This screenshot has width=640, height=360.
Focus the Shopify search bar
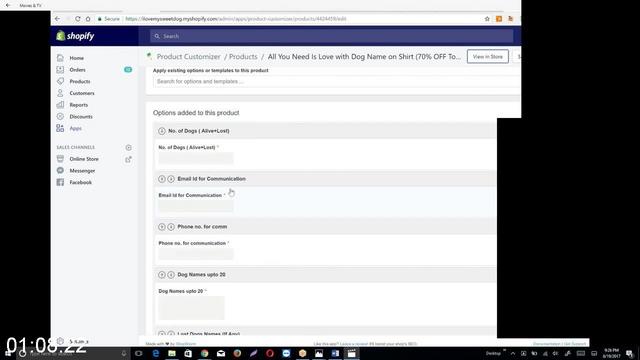(x=331, y=36)
